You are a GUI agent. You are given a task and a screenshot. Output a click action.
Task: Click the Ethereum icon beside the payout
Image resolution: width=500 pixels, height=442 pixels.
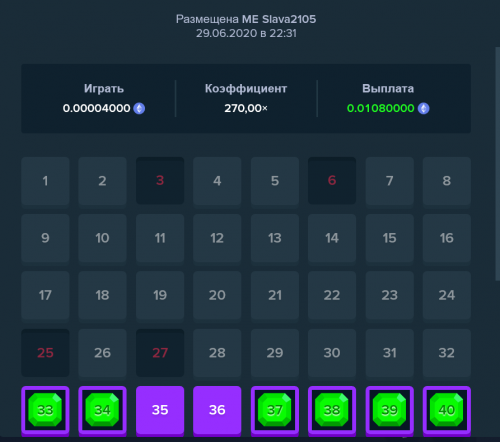click(x=424, y=108)
